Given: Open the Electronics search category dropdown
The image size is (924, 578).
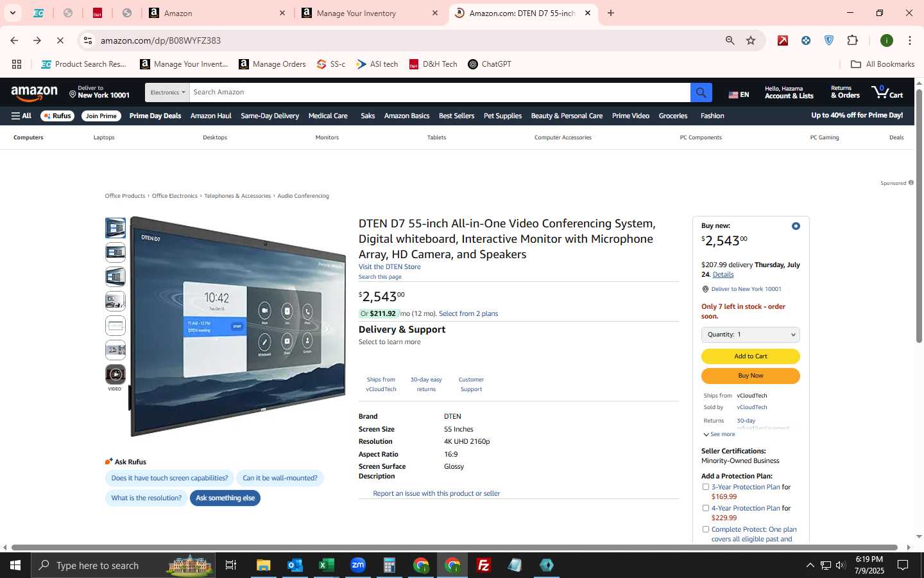Looking at the screenshot, I should point(167,92).
